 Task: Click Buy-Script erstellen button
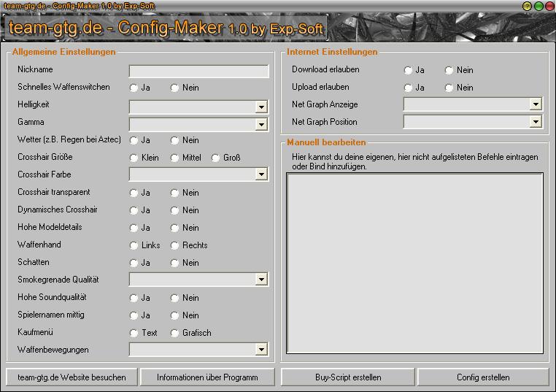point(348,377)
